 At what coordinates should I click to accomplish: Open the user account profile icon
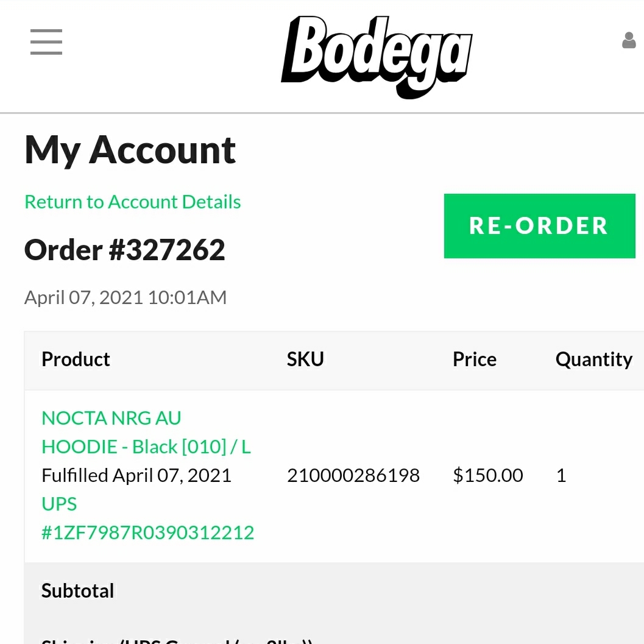coord(629,41)
